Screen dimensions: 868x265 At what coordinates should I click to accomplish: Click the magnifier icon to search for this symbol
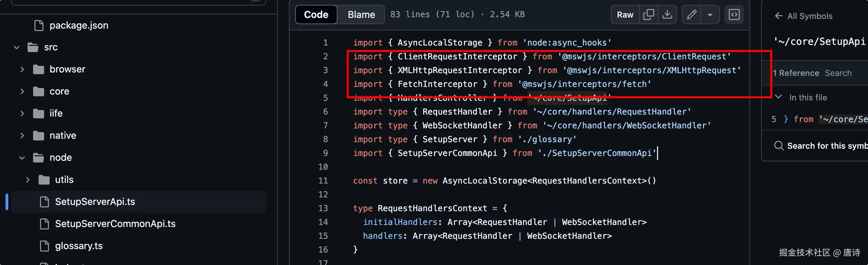tap(779, 146)
